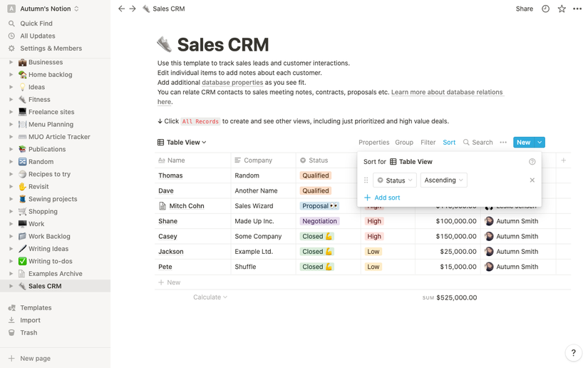
Task: Click Autumn Smith avatar in Shane row
Action: click(x=489, y=221)
